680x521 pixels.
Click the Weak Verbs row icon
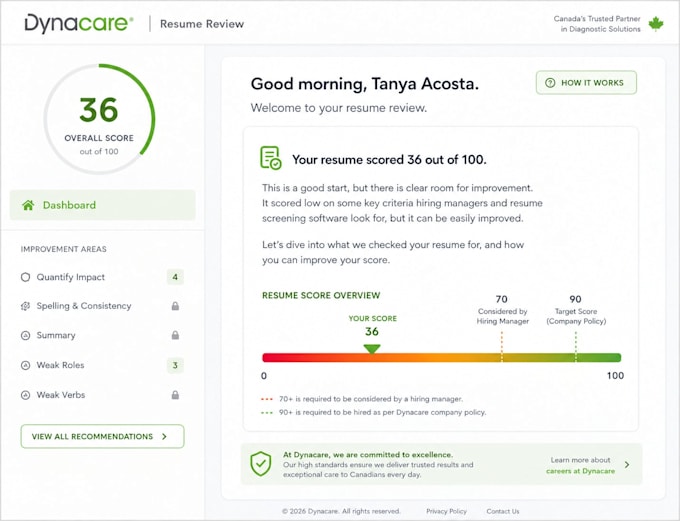coord(26,395)
